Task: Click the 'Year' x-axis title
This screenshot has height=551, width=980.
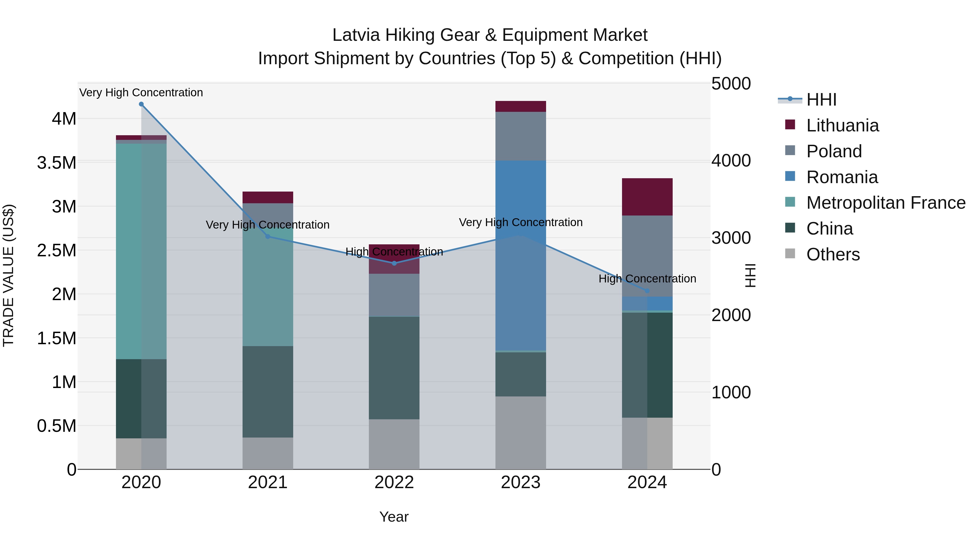Action: [394, 517]
